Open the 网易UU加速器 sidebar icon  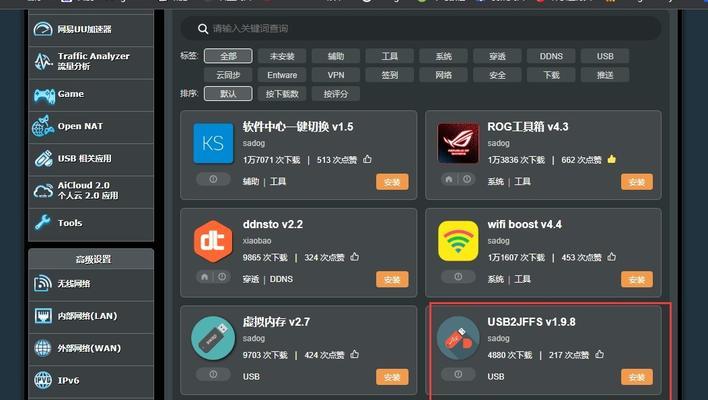click(43, 29)
